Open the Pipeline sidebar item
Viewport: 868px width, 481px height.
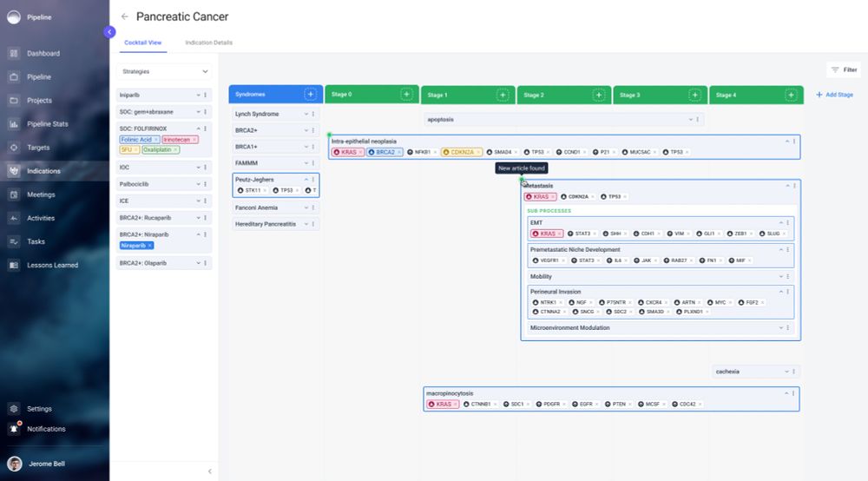[39, 77]
